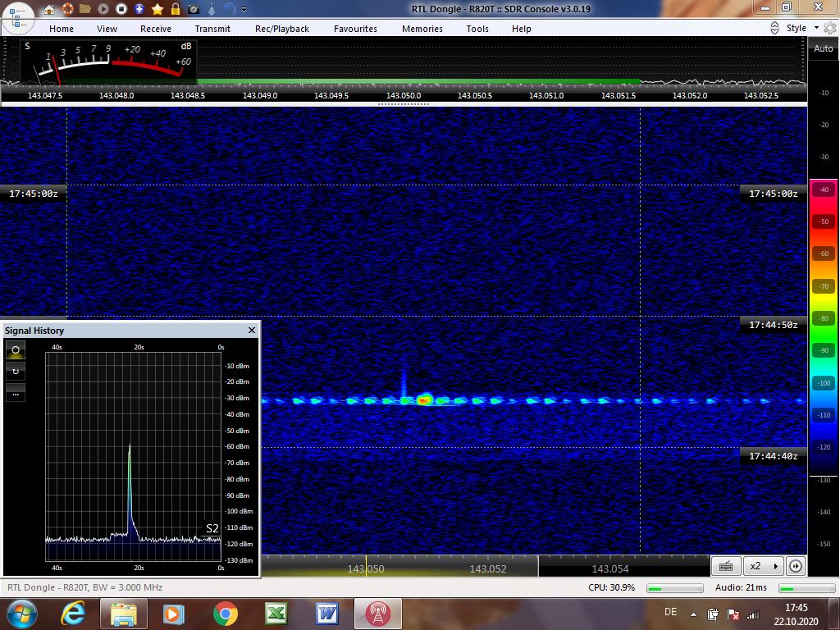Image resolution: width=840 pixels, height=630 pixels.
Task: Click the 17:44:40z timestamp label
Action: pos(773,456)
